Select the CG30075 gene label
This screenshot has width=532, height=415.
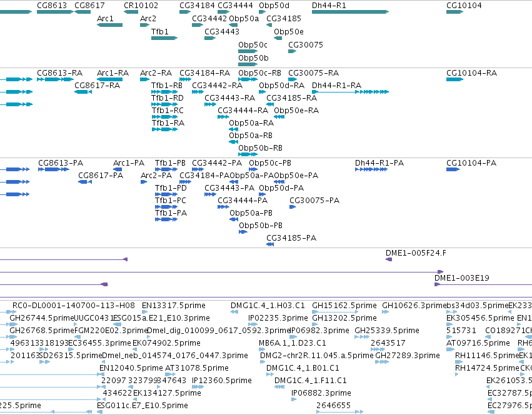point(306,45)
